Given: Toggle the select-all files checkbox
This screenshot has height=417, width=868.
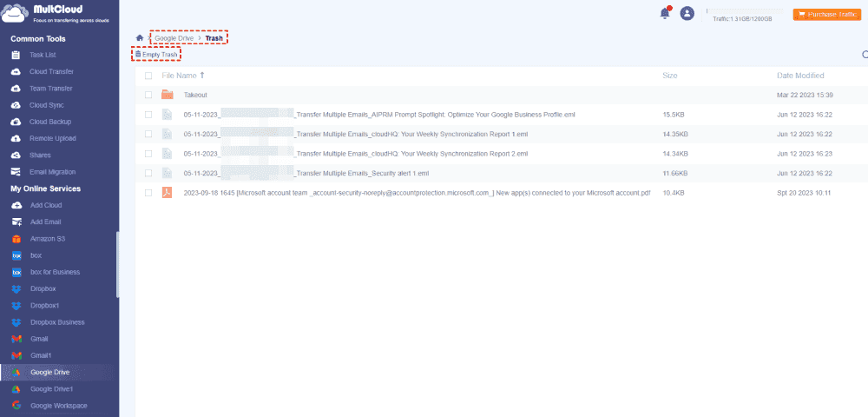Looking at the screenshot, I should (x=148, y=76).
